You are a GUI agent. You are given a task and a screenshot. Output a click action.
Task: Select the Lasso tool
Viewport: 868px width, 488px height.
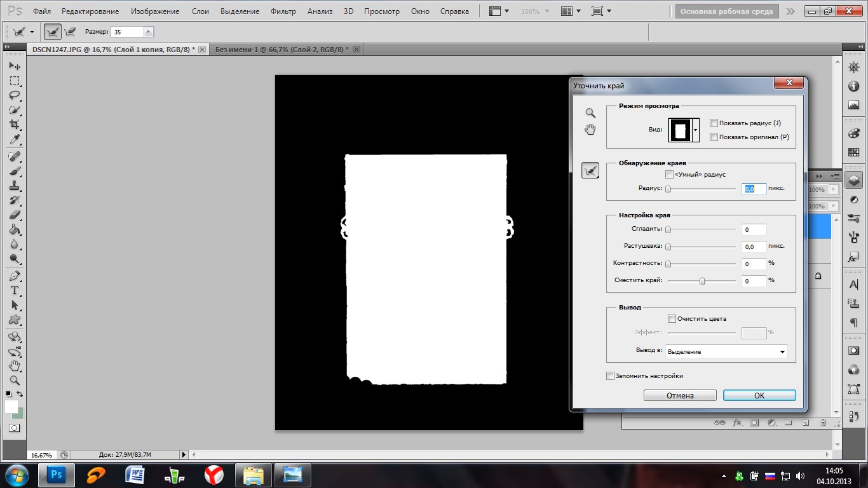click(15, 95)
